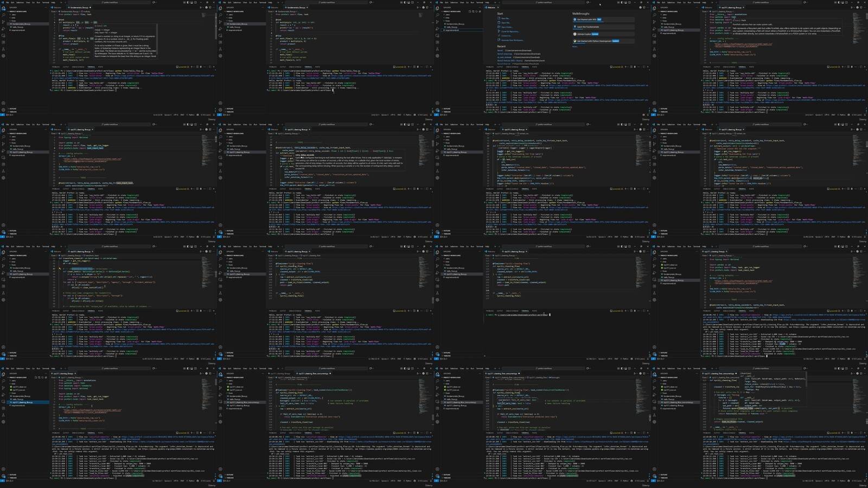Open File menu in the Welcome page window

441,2
